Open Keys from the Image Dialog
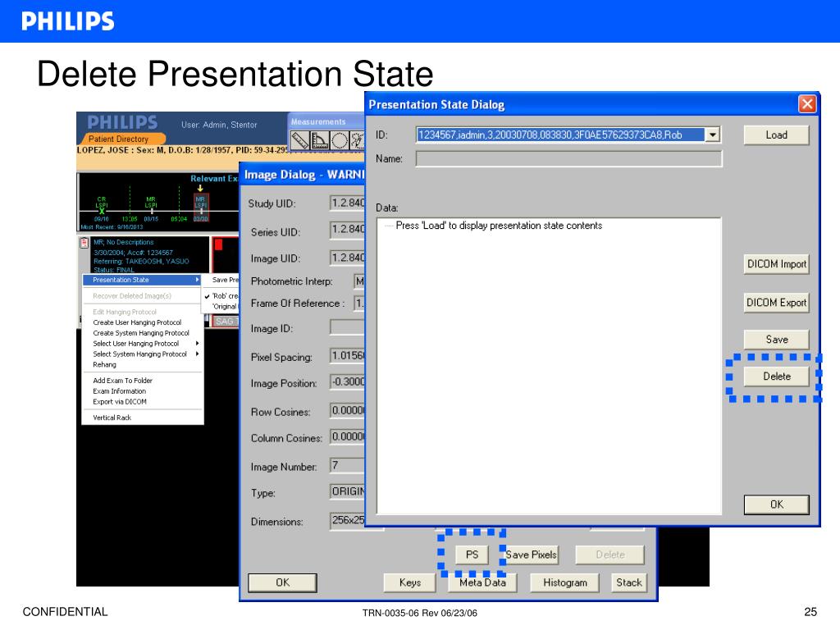Screen dimensions: 840x630 [410, 583]
